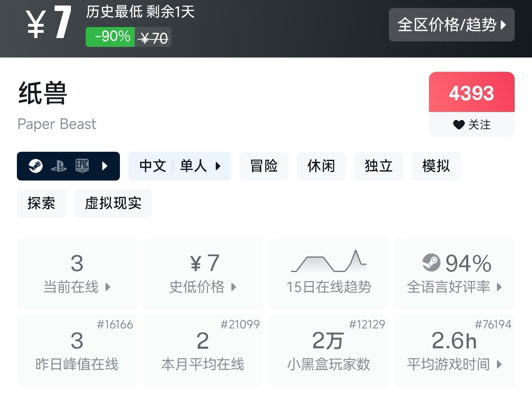The height and width of the screenshot is (394, 532).
Task: Choose the 探索 genre tag
Action: [x=41, y=203]
